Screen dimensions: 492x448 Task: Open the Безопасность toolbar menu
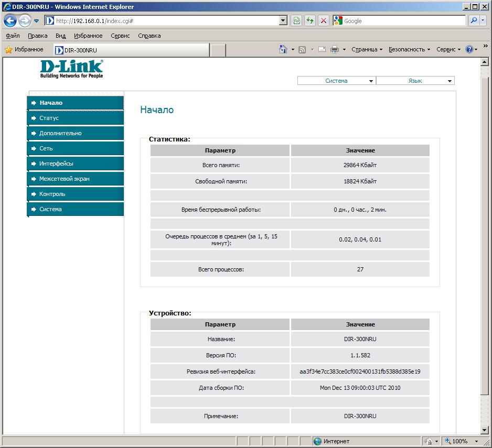click(410, 50)
